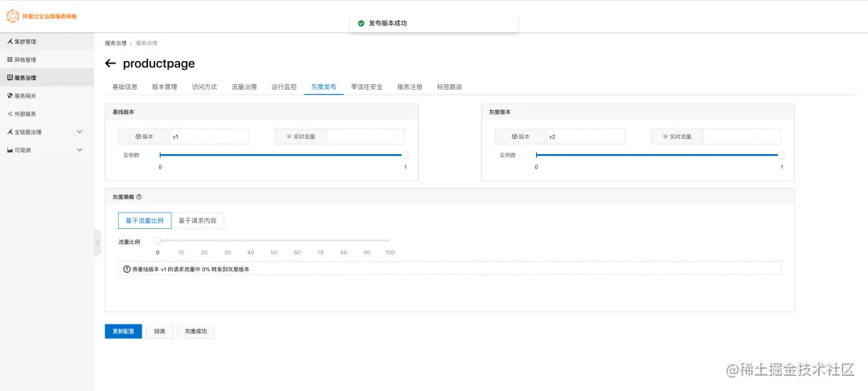Select the 基于请求内容 strategy option
Screen dimensions: 868x391
198,221
